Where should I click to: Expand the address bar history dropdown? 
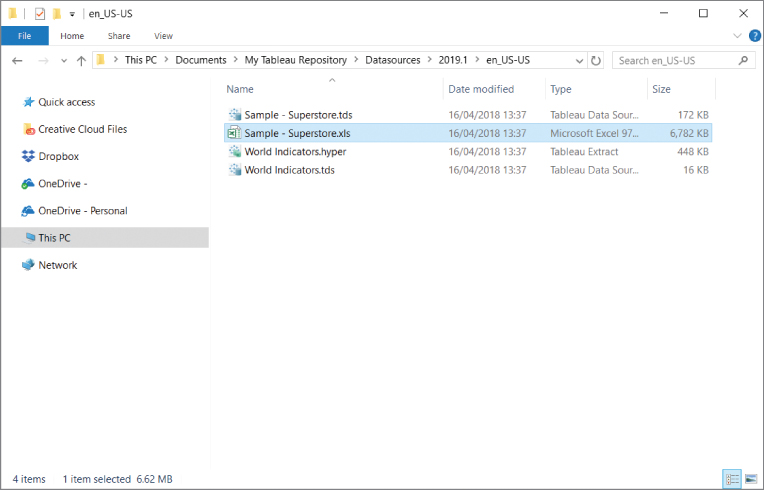click(579, 61)
